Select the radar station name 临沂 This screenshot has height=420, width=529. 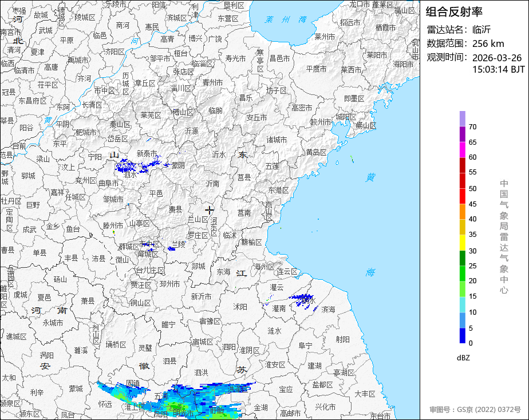click(481, 30)
